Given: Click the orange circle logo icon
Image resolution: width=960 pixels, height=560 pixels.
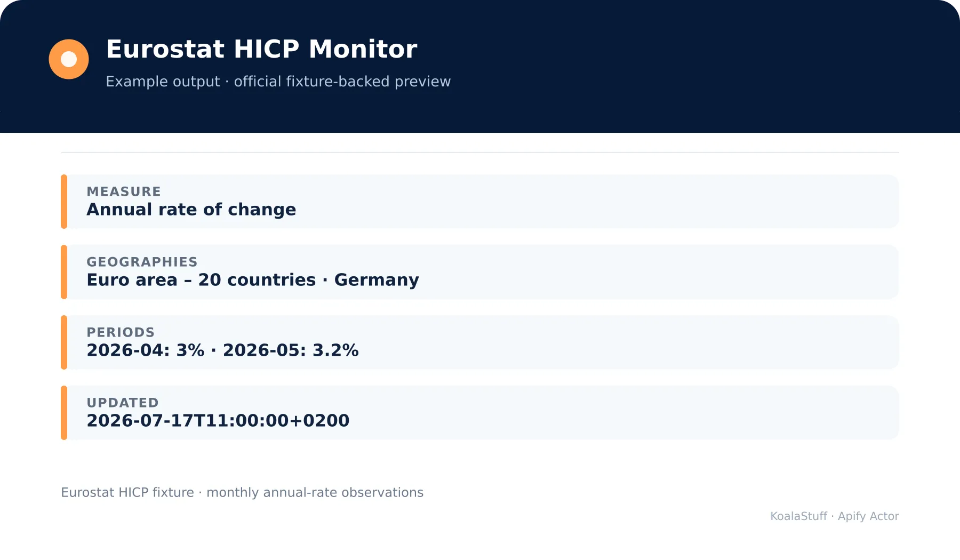Looking at the screenshot, I should pyautogui.click(x=69, y=59).
